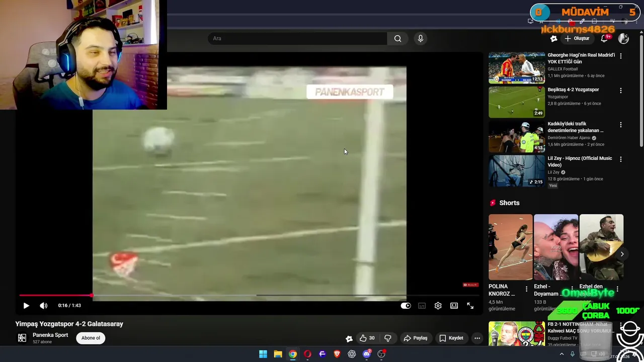The image size is (644, 362).
Task: Open options for the POLINA KNOROZ short
Action: click(x=527, y=289)
